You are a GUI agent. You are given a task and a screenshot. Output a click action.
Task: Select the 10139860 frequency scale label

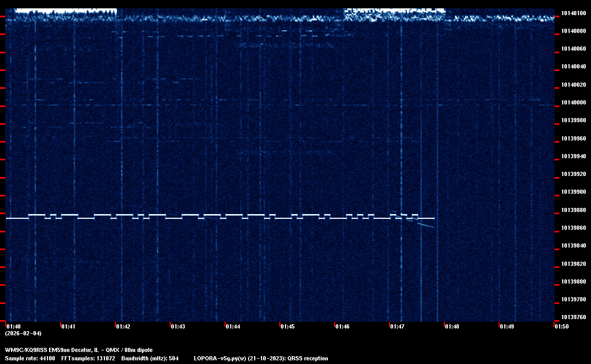point(572,228)
